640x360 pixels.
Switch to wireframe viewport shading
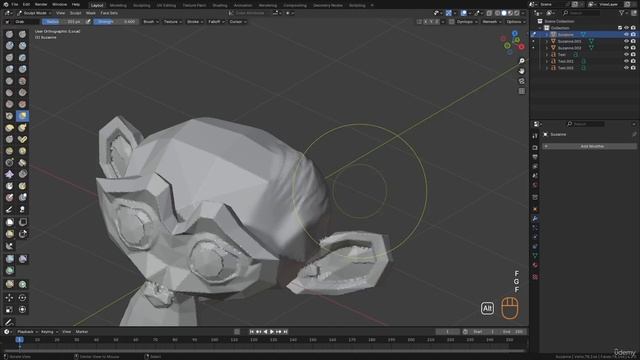tap(497, 13)
